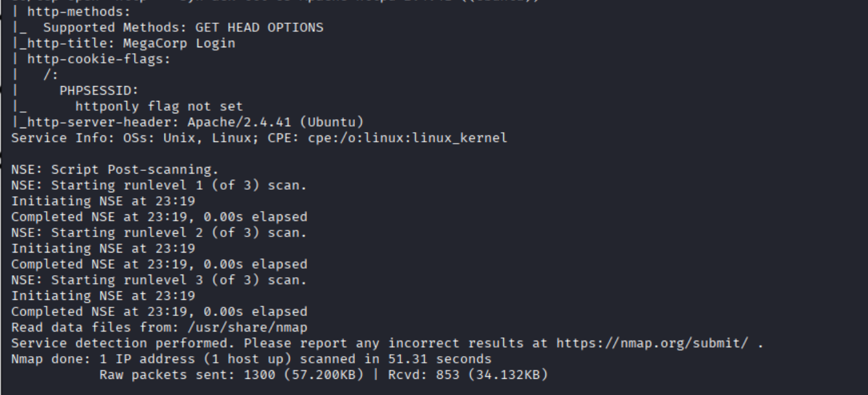Click 'Supported Methods: GET HEAD OPTIONS' line
This screenshot has height=395, width=868.
click(183, 28)
